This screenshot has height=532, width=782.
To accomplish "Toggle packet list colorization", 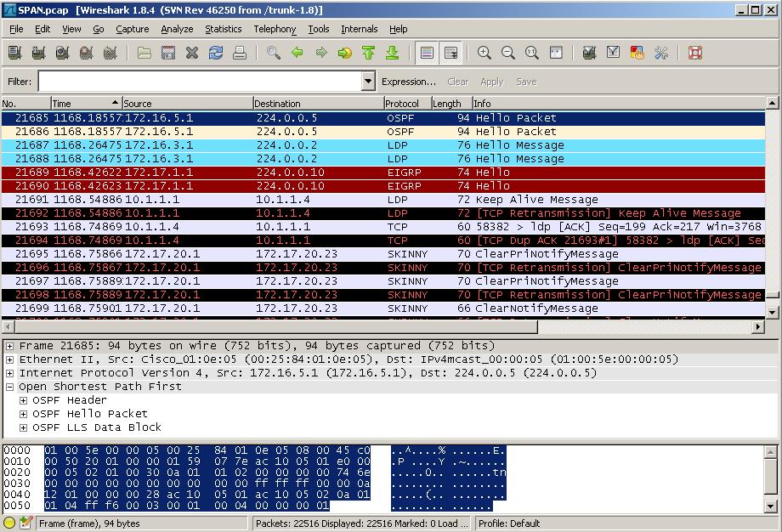I will tap(427, 53).
